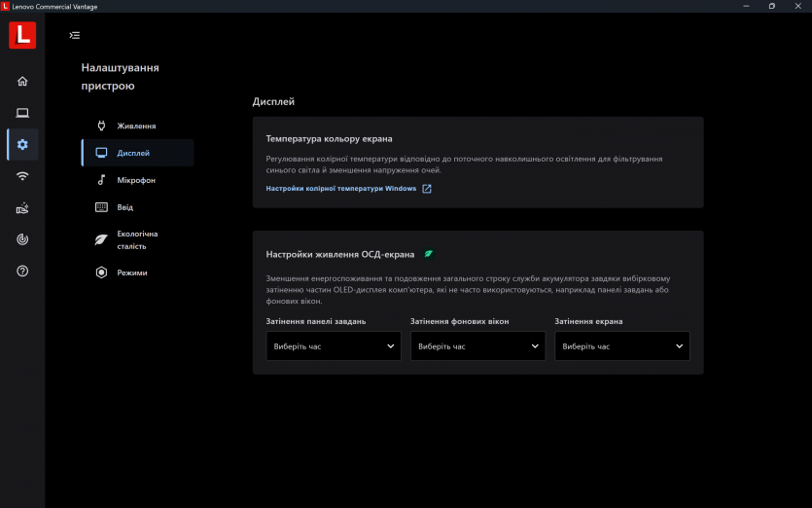The height and width of the screenshot is (508, 812).
Task: Click the external link icon beside Windows settings
Action: (427, 189)
